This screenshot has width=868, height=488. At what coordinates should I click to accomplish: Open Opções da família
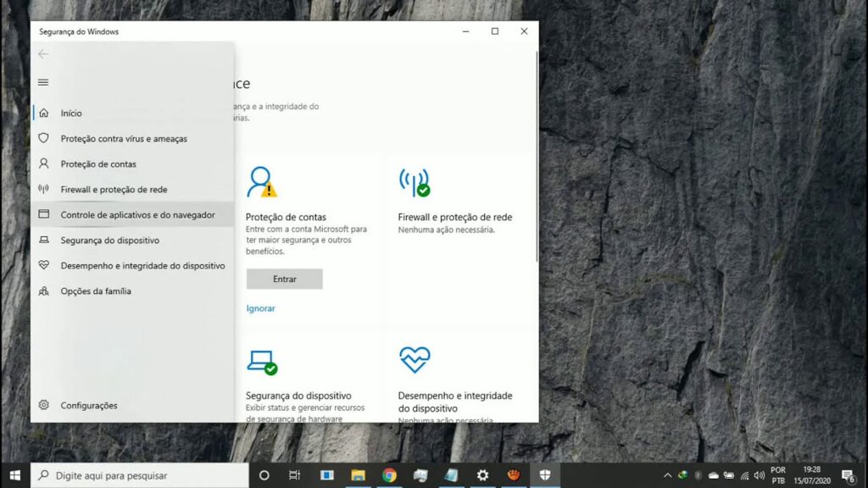click(96, 291)
